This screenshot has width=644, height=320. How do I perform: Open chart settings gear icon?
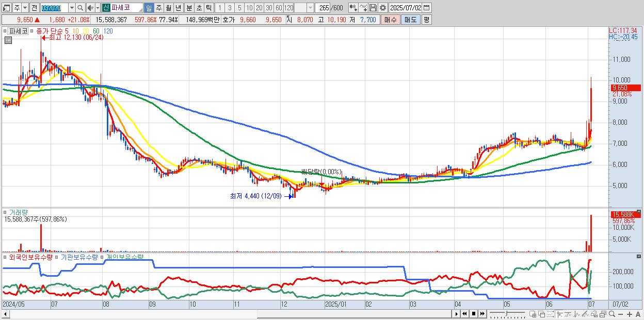(x=383, y=8)
